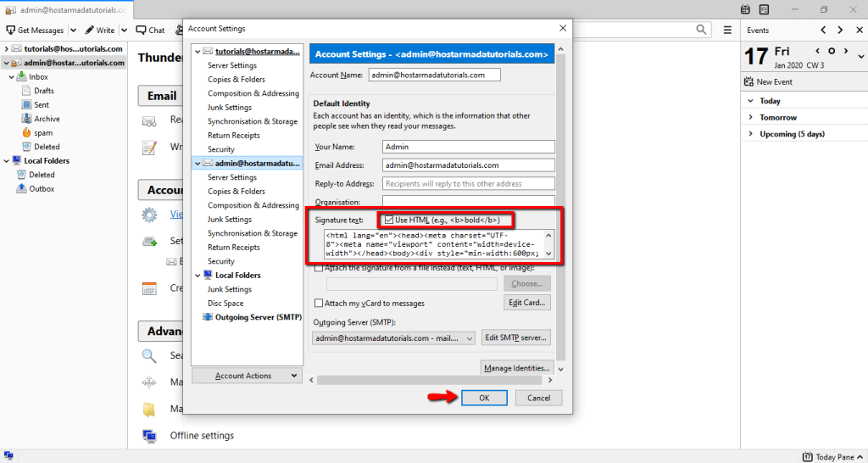Check Attach my vCard to messages
This screenshot has height=463, width=868.
[x=319, y=303]
